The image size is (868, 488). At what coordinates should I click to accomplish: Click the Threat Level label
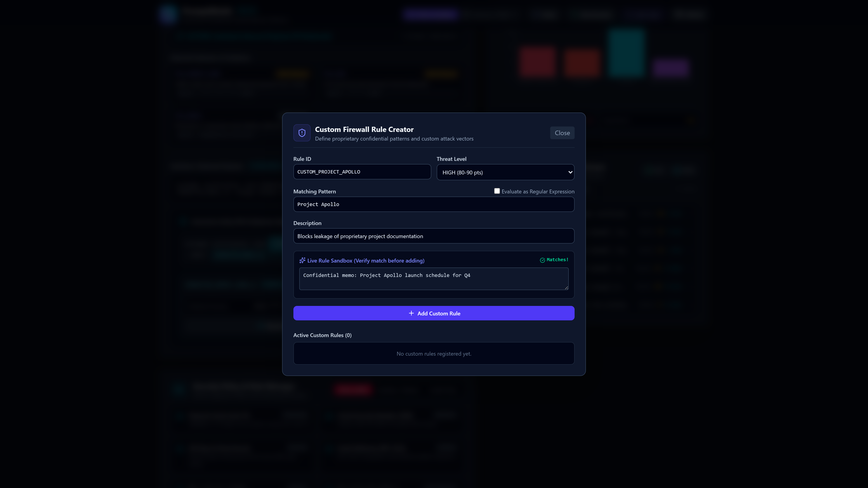451,159
